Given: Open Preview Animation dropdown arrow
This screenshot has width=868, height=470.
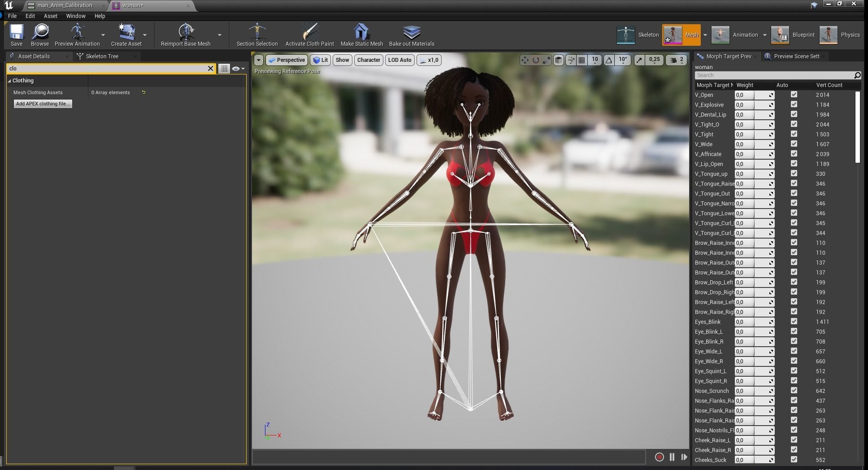Looking at the screenshot, I should pyautogui.click(x=103, y=35).
